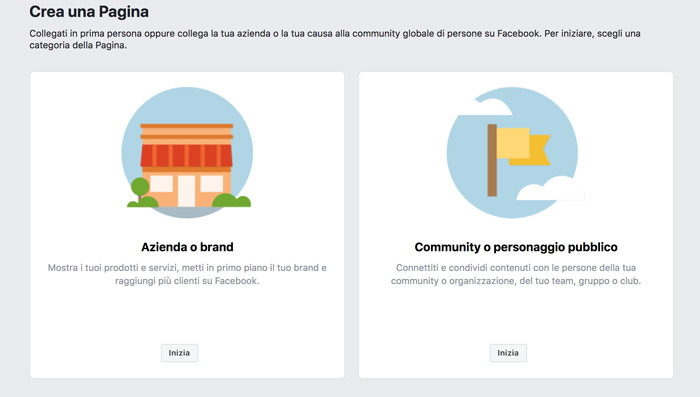This screenshot has height=397, width=700.
Task: Select the Community o personaggio pubblico heading
Action: (516, 247)
